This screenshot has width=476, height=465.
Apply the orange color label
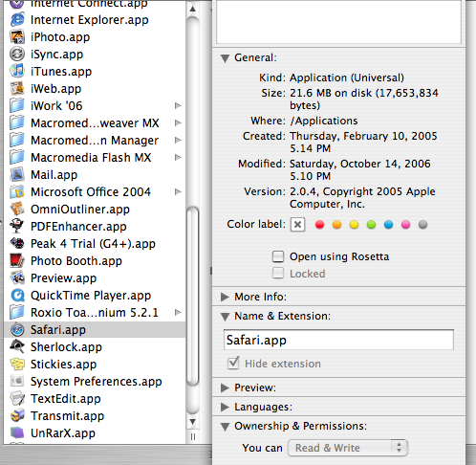(336, 225)
